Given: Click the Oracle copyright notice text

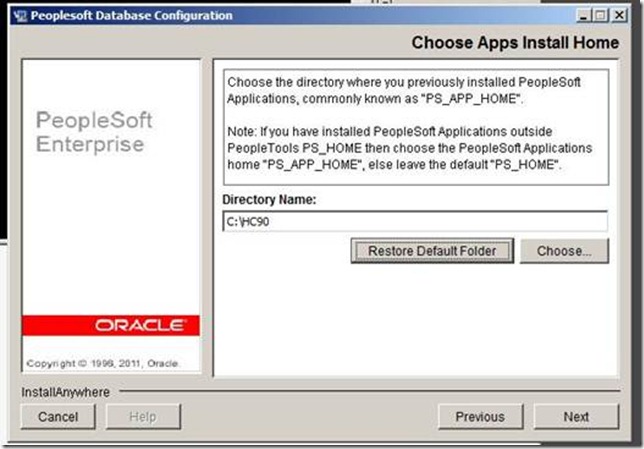Looking at the screenshot, I should [x=103, y=364].
